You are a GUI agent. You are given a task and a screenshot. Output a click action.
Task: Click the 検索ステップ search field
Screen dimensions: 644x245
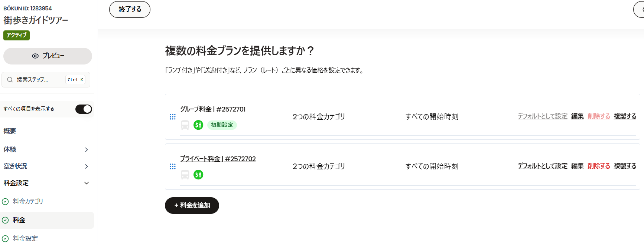pyautogui.click(x=46, y=80)
